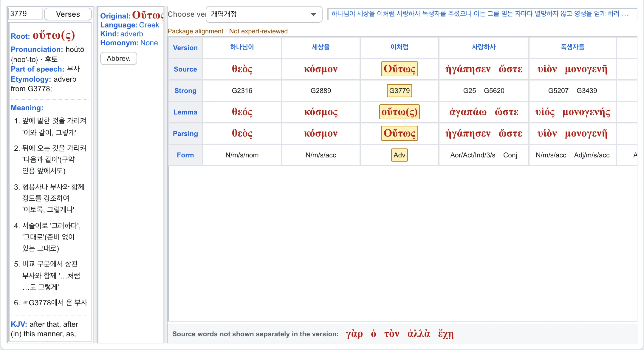
Task: Click the Abbrev. button
Action: pos(119,58)
